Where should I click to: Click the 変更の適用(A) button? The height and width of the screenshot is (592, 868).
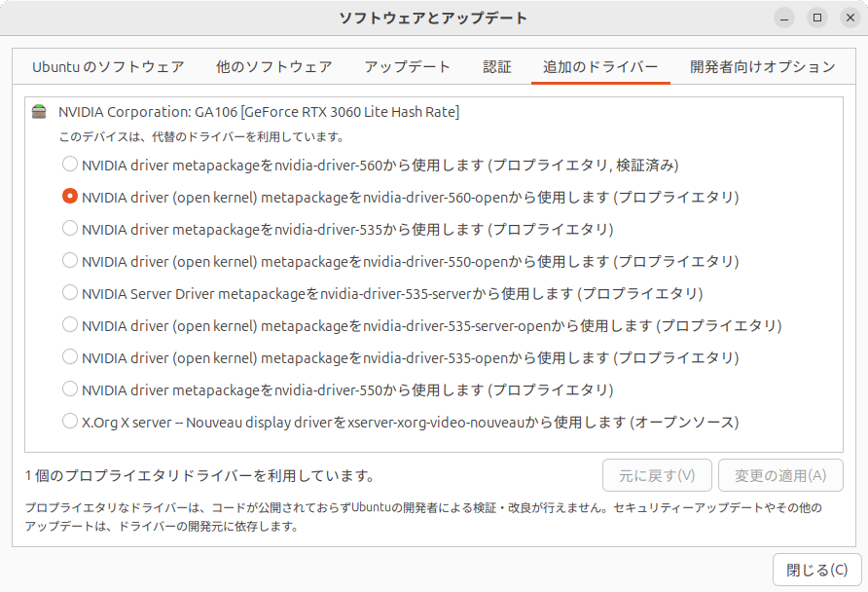(780, 475)
